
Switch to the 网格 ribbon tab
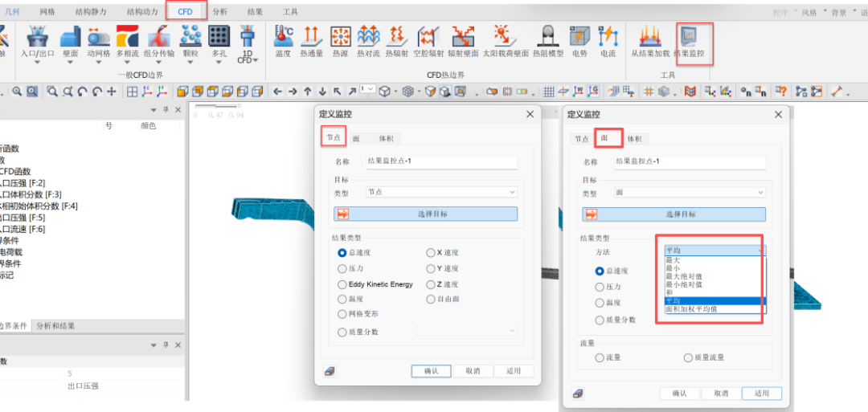point(47,11)
